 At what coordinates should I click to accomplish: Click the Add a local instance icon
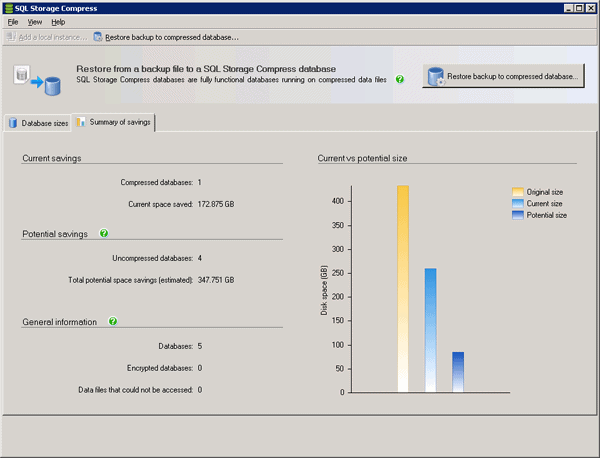point(11,37)
